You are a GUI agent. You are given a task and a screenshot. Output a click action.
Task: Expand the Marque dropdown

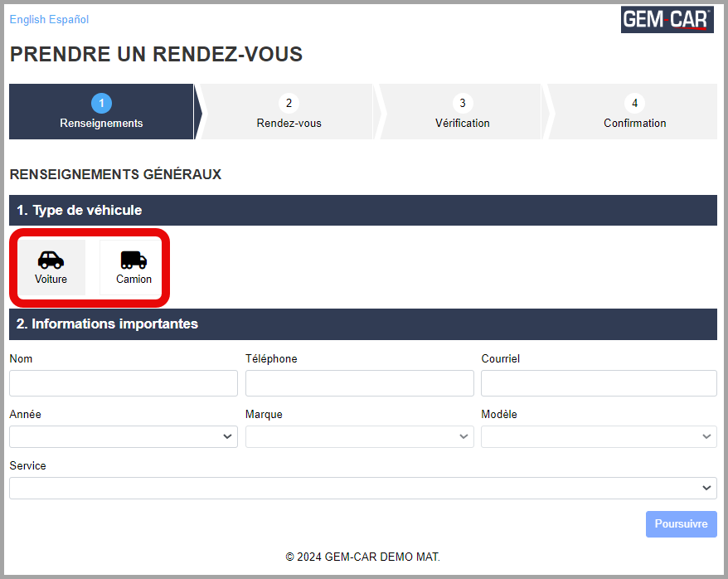pos(359,436)
